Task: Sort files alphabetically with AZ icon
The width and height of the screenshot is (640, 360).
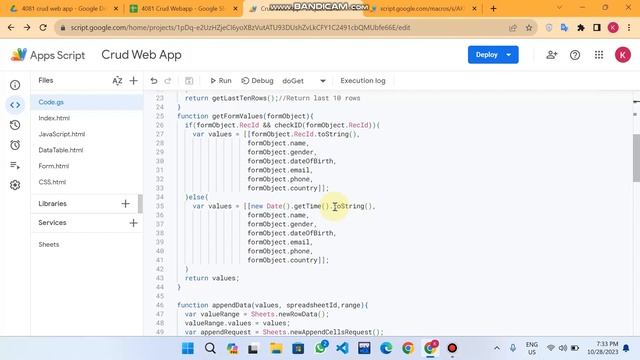Action: pos(117,80)
